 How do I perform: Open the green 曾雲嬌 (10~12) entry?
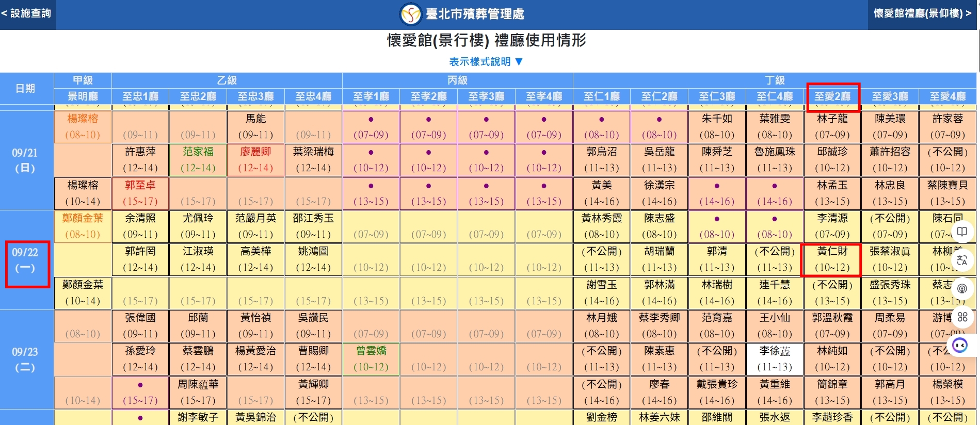coord(371,359)
